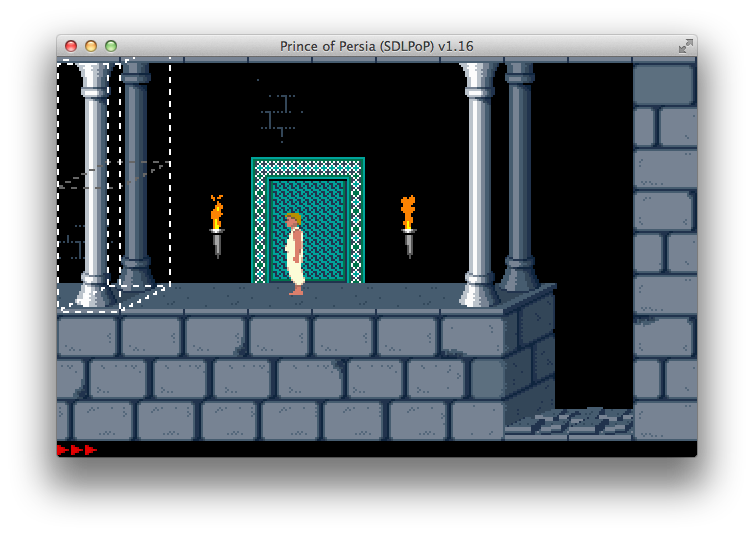Screen dimensions: 754x536
Task: Click the teal ornate level exit door
Action: [308, 220]
